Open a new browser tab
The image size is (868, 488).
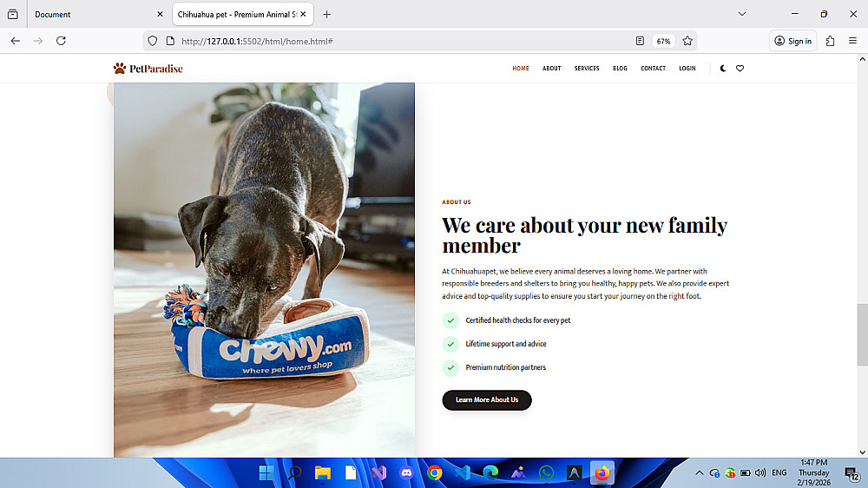click(x=326, y=15)
